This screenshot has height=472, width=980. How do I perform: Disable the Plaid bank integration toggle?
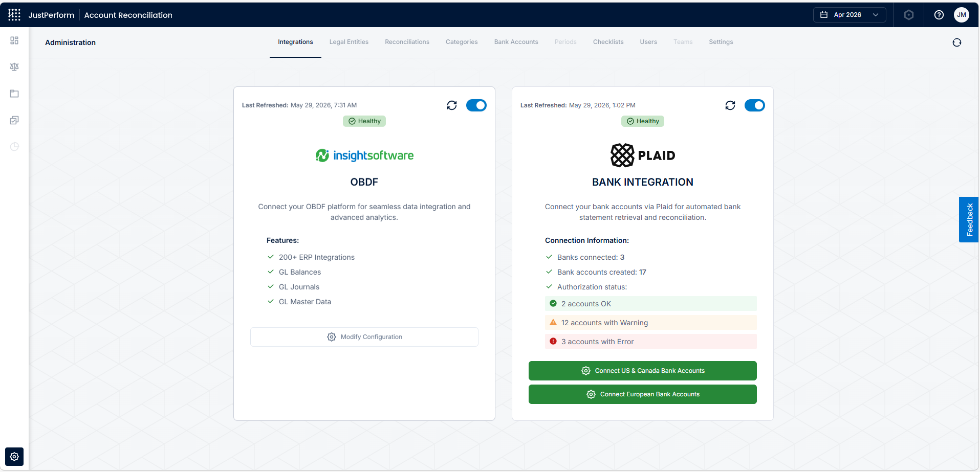755,105
